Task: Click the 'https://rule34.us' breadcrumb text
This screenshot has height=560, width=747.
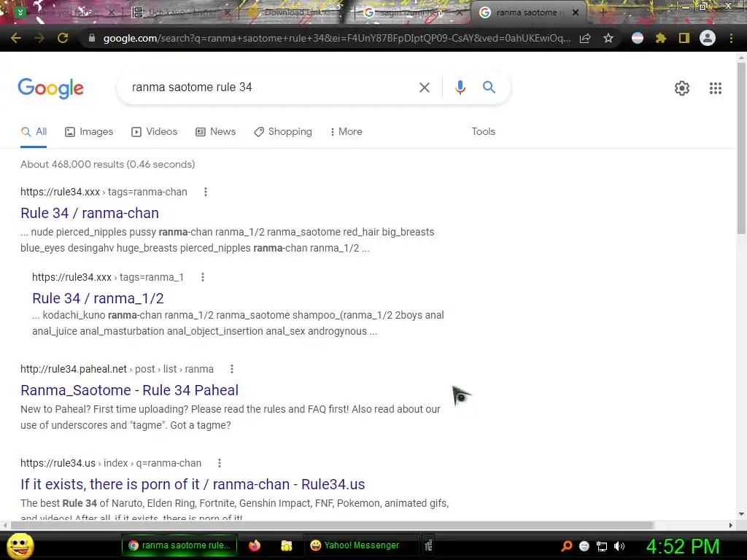Action: [58, 463]
